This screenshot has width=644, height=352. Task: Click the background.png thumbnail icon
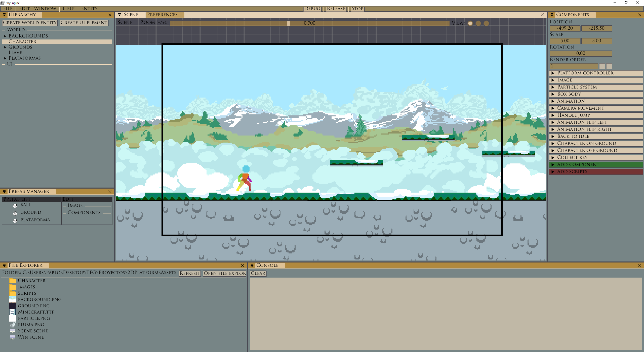(13, 299)
